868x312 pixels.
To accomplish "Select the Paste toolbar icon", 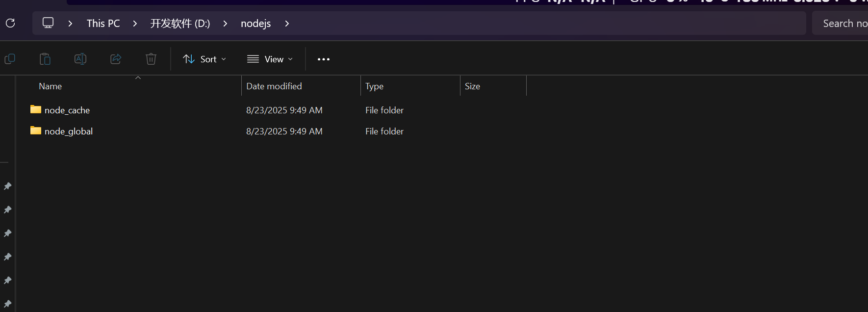I will pyautogui.click(x=45, y=59).
